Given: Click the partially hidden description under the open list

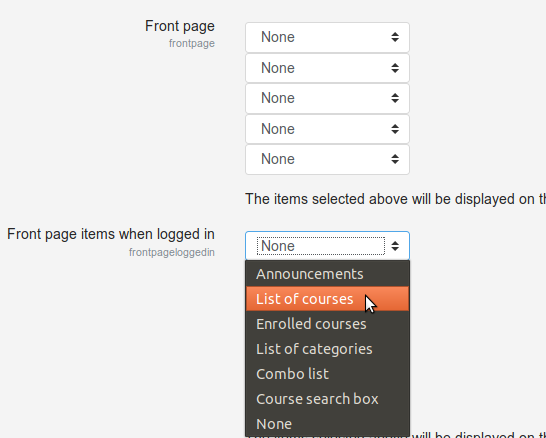Looking at the screenshot, I should click(478, 435).
